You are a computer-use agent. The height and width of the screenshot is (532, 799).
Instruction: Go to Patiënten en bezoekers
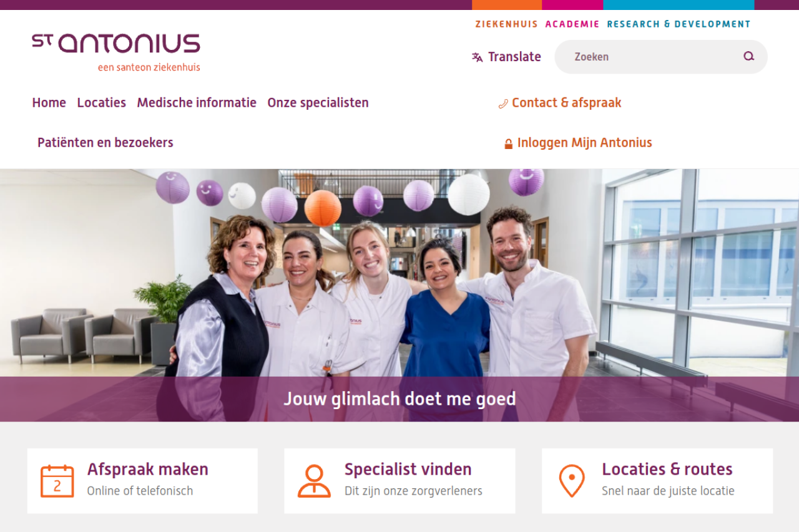point(105,143)
